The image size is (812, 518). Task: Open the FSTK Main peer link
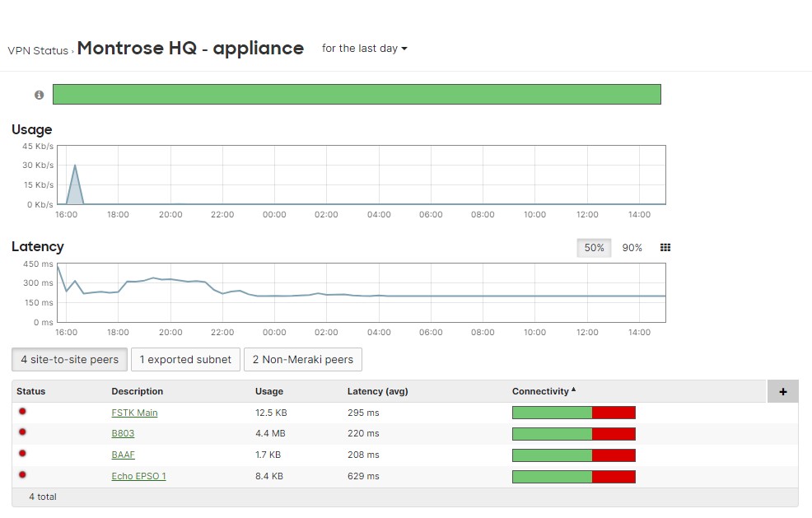(x=134, y=413)
